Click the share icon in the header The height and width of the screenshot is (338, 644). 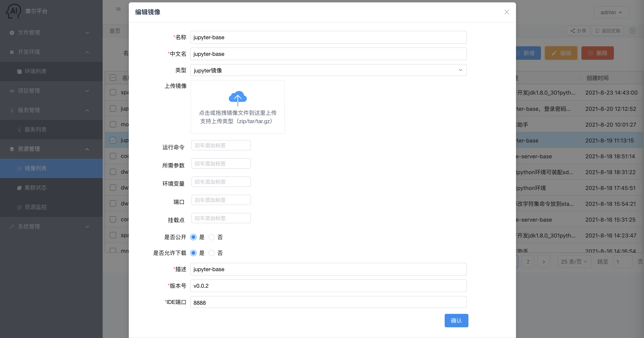click(x=573, y=31)
